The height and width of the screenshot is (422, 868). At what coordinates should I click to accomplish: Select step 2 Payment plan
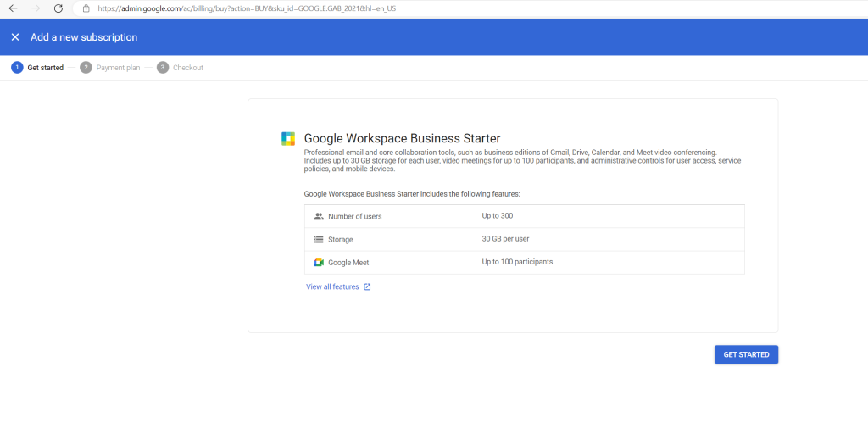[110, 68]
